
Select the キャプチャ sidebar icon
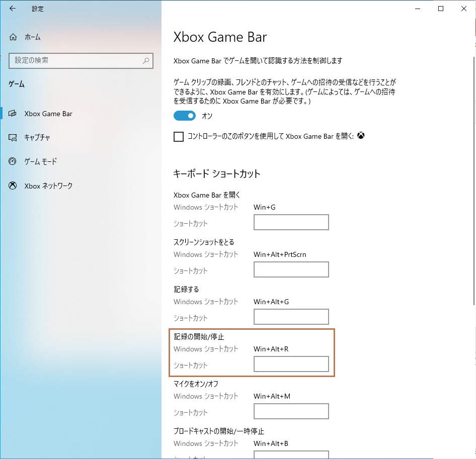[x=13, y=137]
